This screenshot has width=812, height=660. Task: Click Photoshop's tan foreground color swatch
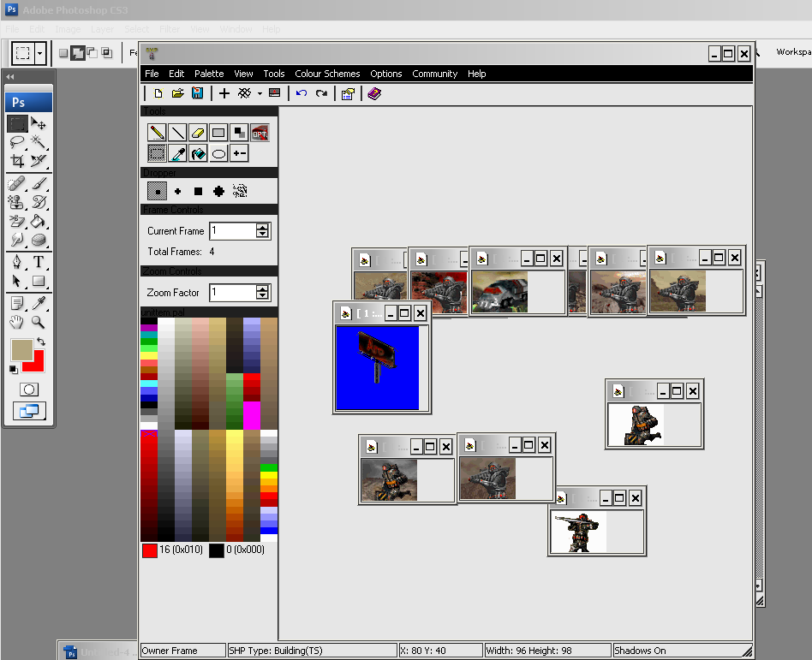pyautogui.click(x=22, y=350)
